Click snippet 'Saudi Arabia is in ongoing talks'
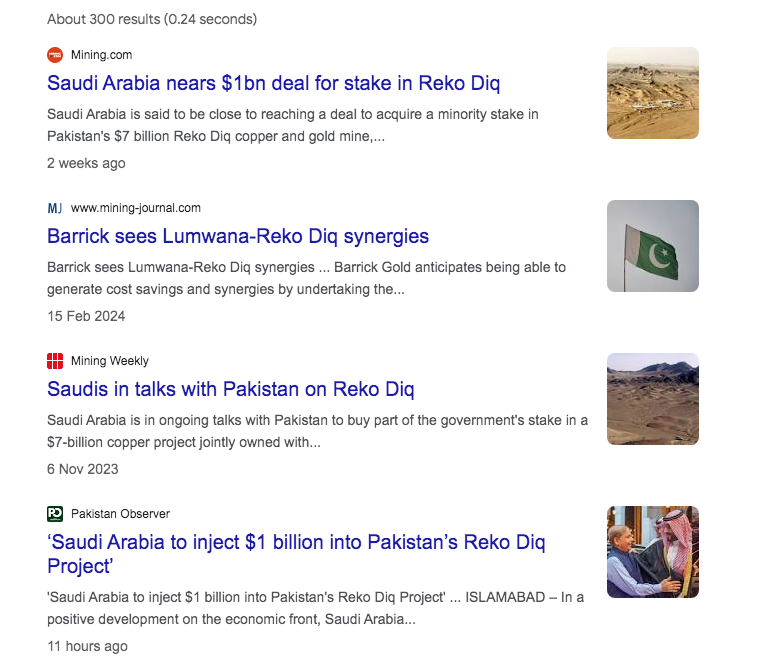The image size is (779, 671). point(317,431)
